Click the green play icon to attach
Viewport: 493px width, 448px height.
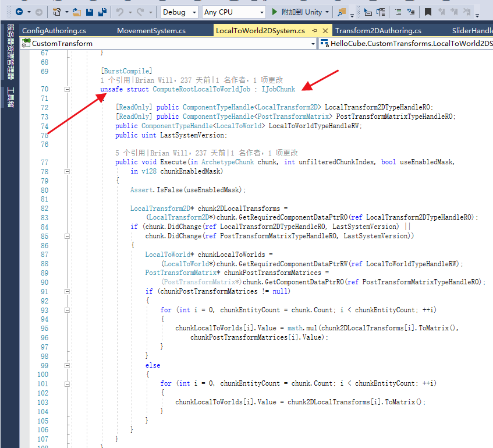(x=275, y=12)
